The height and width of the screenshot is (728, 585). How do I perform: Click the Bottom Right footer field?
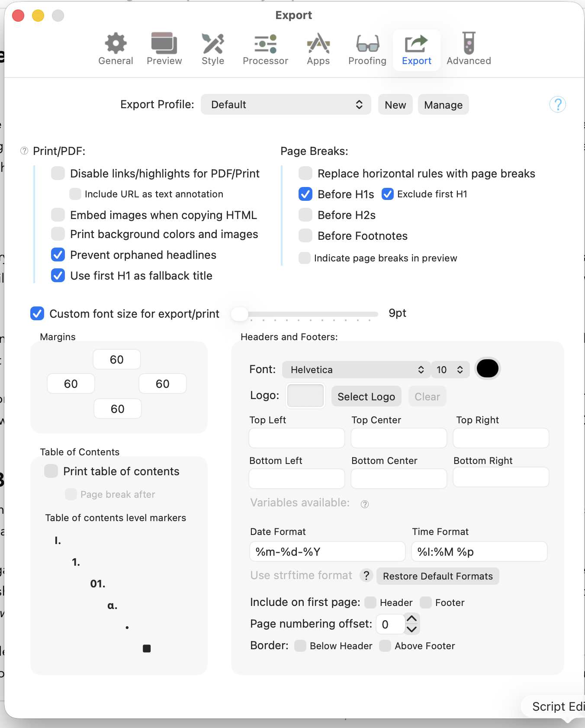(501, 477)
